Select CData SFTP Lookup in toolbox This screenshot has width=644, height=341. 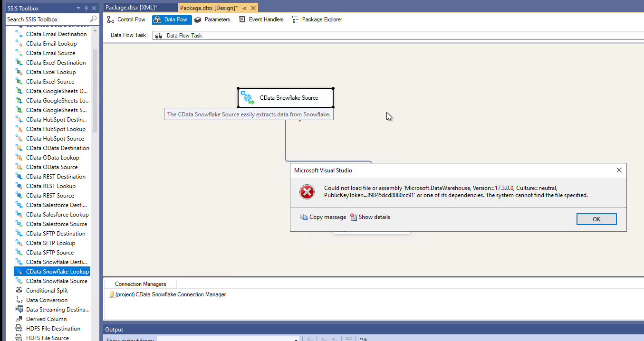(52, 243)
